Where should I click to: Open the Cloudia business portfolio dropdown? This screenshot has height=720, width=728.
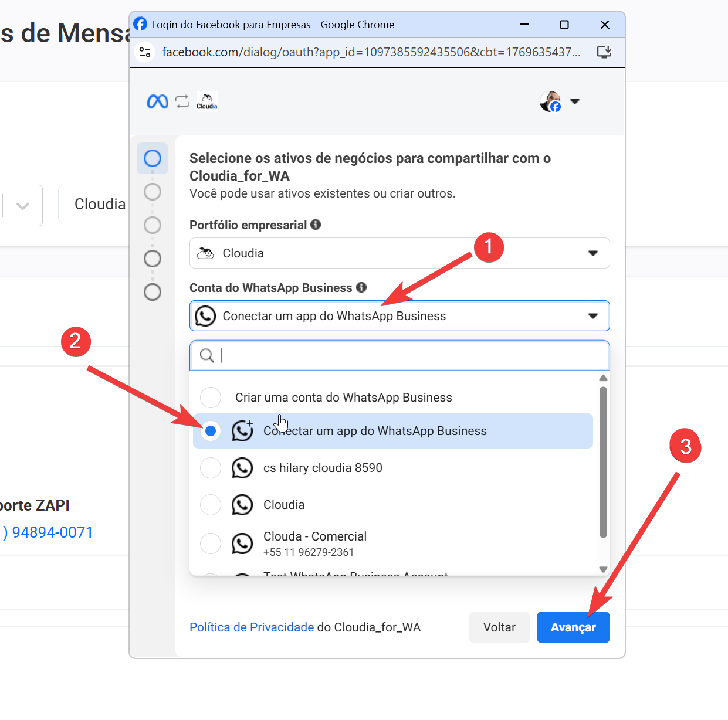click(399, 253)
